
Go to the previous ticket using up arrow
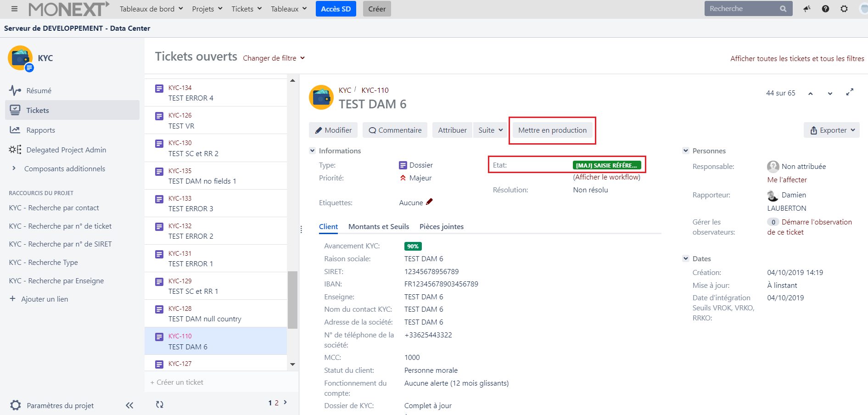pos(811,93)
